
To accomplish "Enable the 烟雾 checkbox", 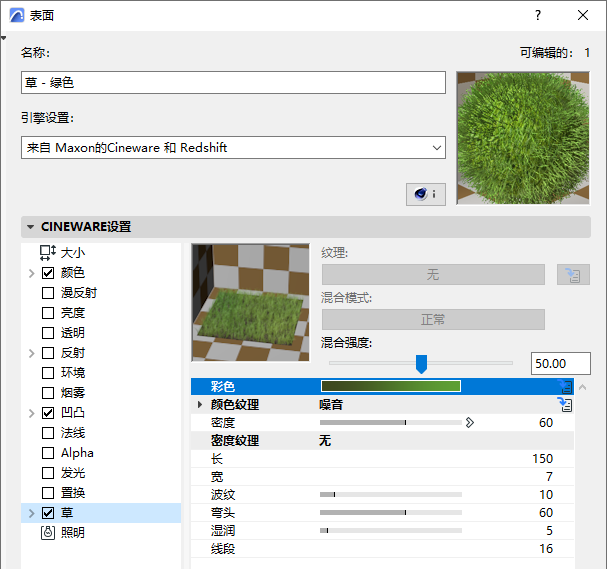I will [x=48, y=393].
